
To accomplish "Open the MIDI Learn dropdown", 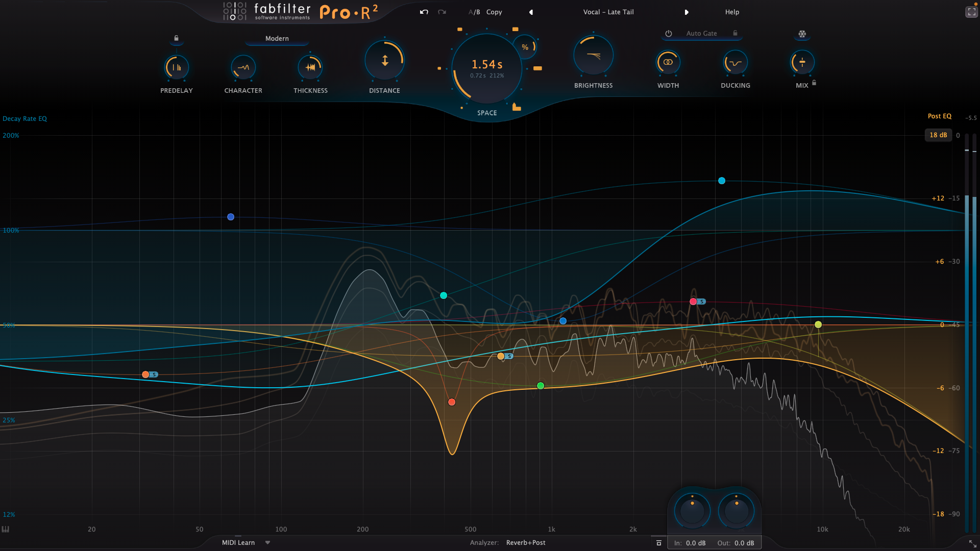I will coord(245,542).
